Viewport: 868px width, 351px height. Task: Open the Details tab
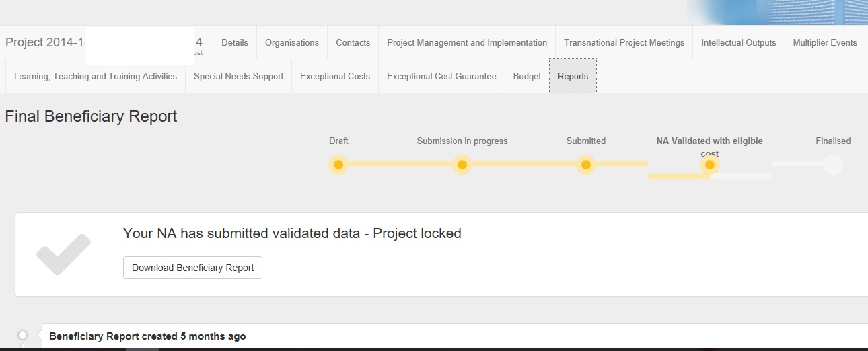(x=234, y=42)
